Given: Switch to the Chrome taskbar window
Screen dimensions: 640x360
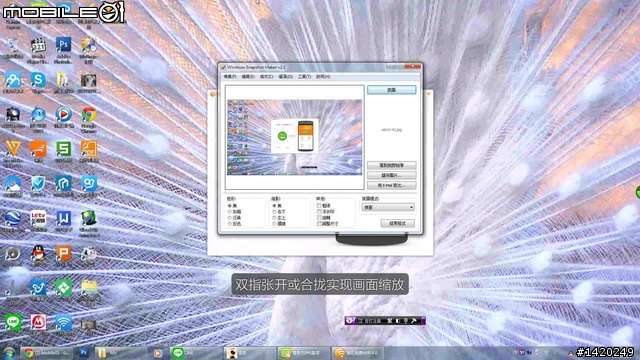Looking at the screenshot, I should (47, 353).
